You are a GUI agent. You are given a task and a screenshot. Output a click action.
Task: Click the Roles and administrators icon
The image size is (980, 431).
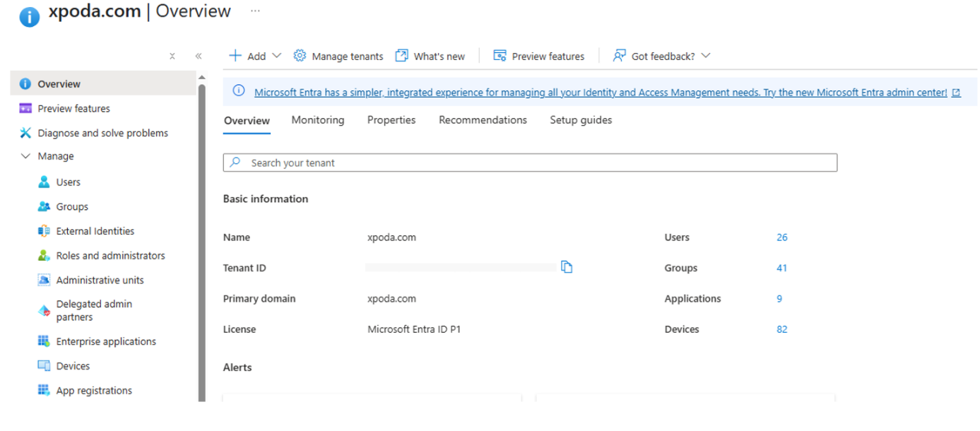click(43, 256)
